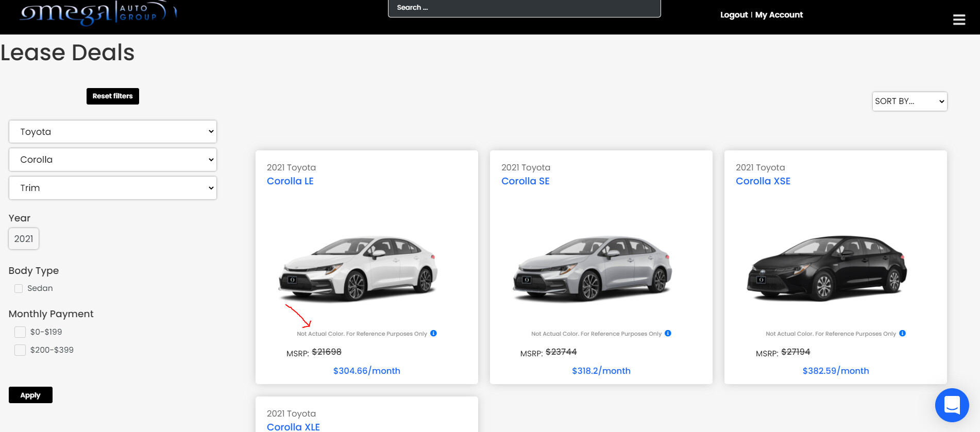Open the Corolla LE link
This screenshot has width=980, height=432.
290,181
